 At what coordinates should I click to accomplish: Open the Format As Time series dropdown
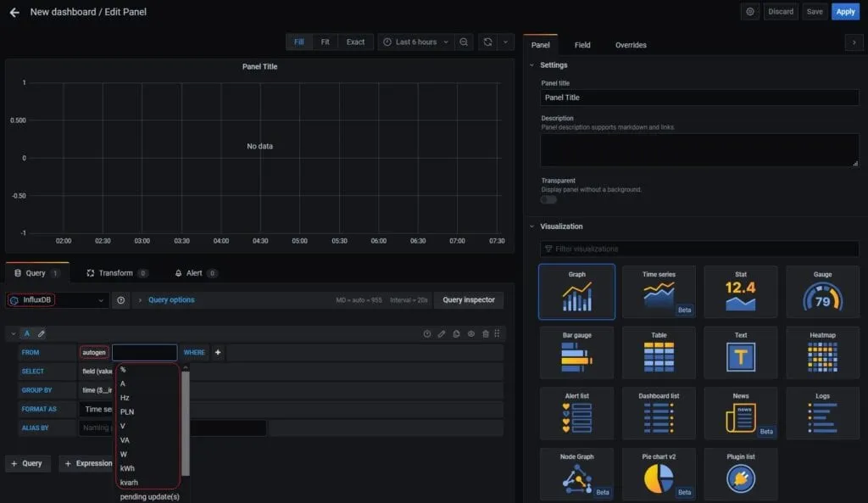tap(97, 410)
